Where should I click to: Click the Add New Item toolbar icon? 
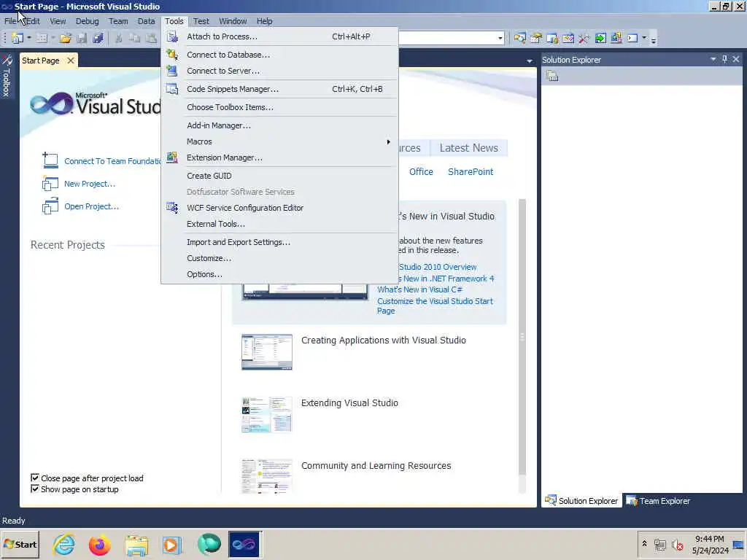click(42, 38)
